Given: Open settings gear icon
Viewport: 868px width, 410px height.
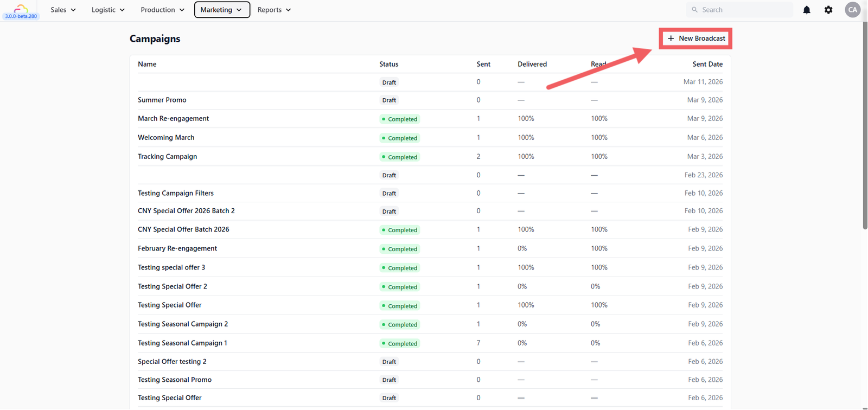Looking at the screenshot, I should pyautogui.click(x=828, y=10).
